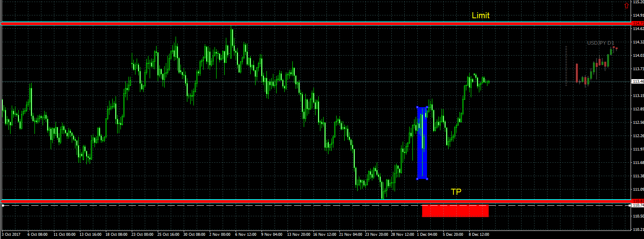This screenshot has height=239, width=644.
Task: Select the USDJPY D1 mini chart label
Action: pos(601,43)
